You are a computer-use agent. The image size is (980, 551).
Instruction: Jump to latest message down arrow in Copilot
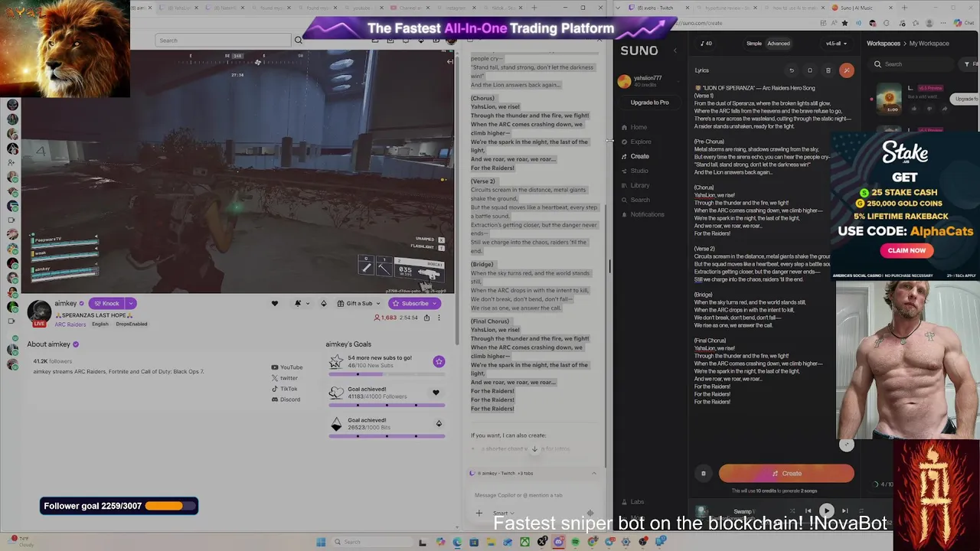click(x=534, y=449)
